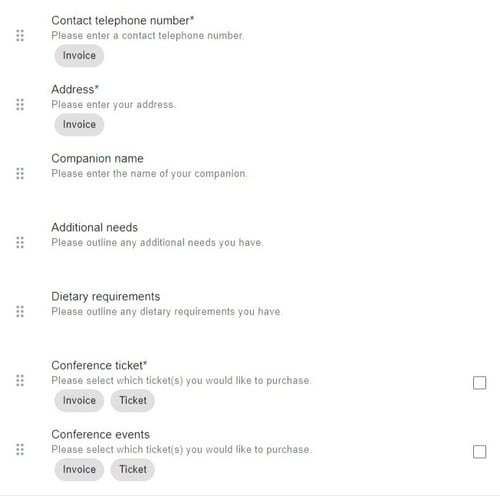The width and height of the screenshot is (500, 496).
Task: Open the Companion name field title
Action: point(97,159)
